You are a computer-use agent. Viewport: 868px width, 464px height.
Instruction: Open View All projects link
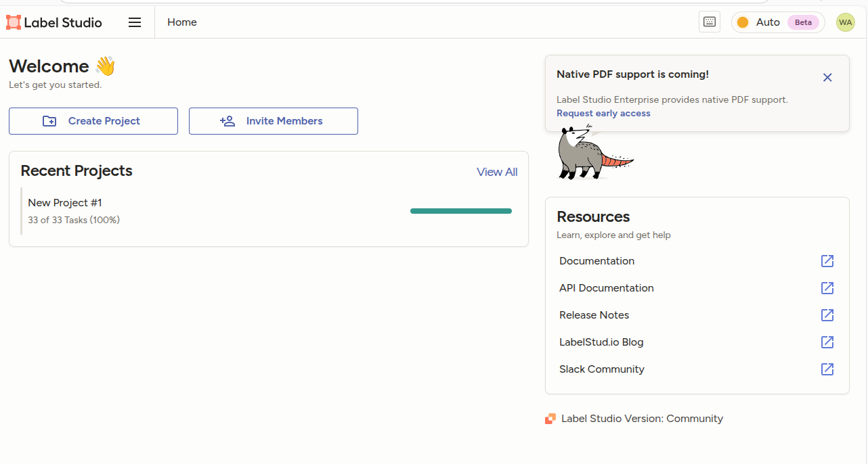(497, 172)
